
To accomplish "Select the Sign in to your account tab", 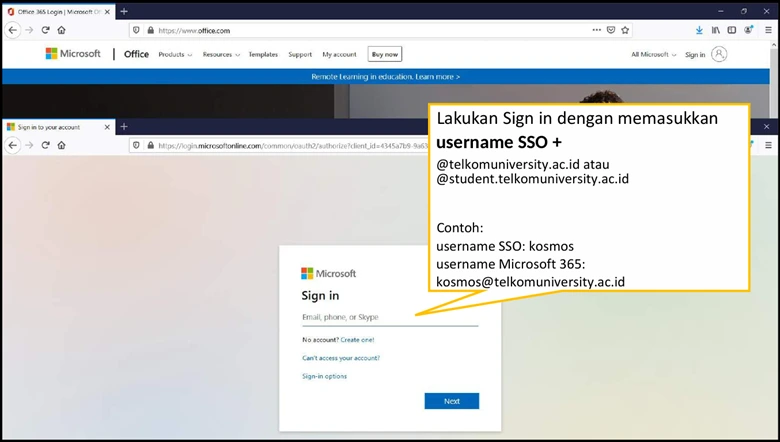I will pos(59,127).
